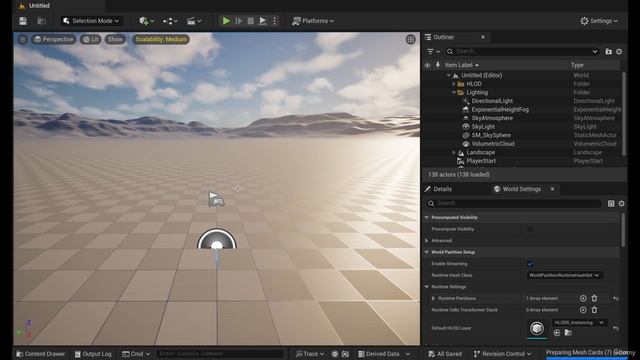Image resolution: width=640 pixels, height=360 pixels.
Task: Reset Default HLOD Layer to default value
Action: [616, 328]
